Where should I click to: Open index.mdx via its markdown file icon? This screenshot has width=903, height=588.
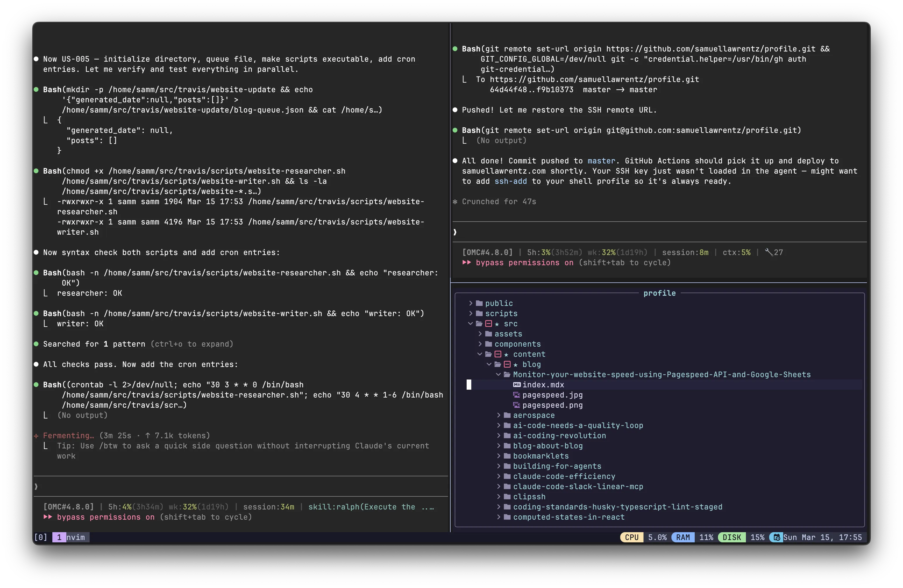point(517,385)
